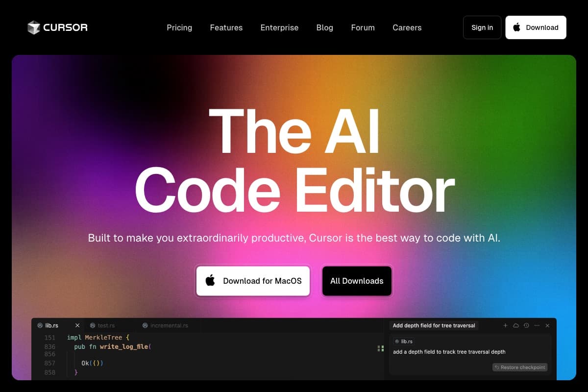Go to the Features page
Image resolution: width=588 pixels, height=392 pixels.
(226, 27)
